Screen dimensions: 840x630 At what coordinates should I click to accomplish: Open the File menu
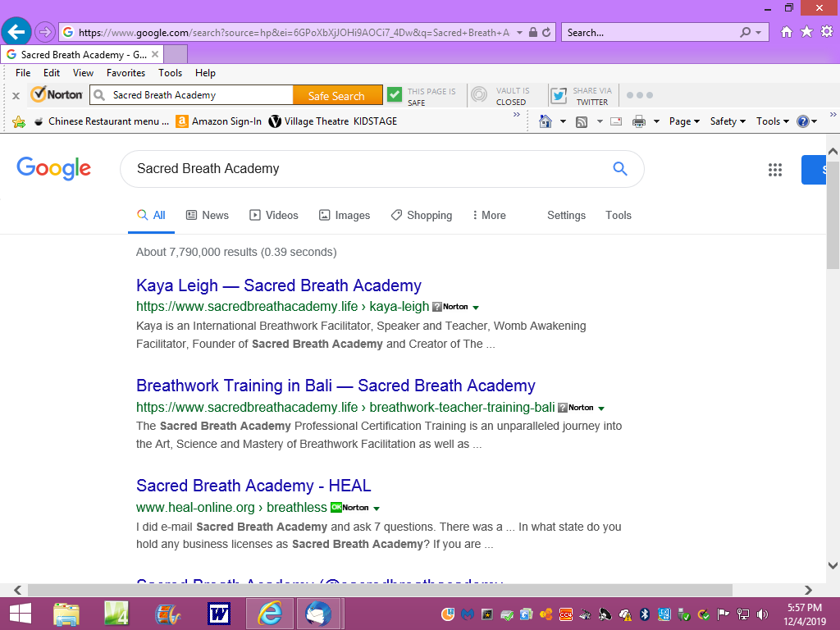23,73
